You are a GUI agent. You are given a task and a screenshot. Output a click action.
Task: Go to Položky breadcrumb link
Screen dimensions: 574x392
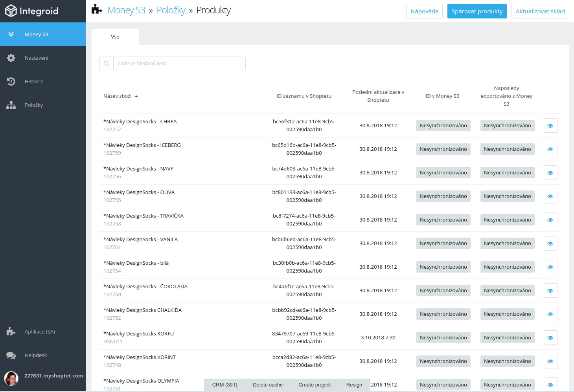[x=171, y=10]
